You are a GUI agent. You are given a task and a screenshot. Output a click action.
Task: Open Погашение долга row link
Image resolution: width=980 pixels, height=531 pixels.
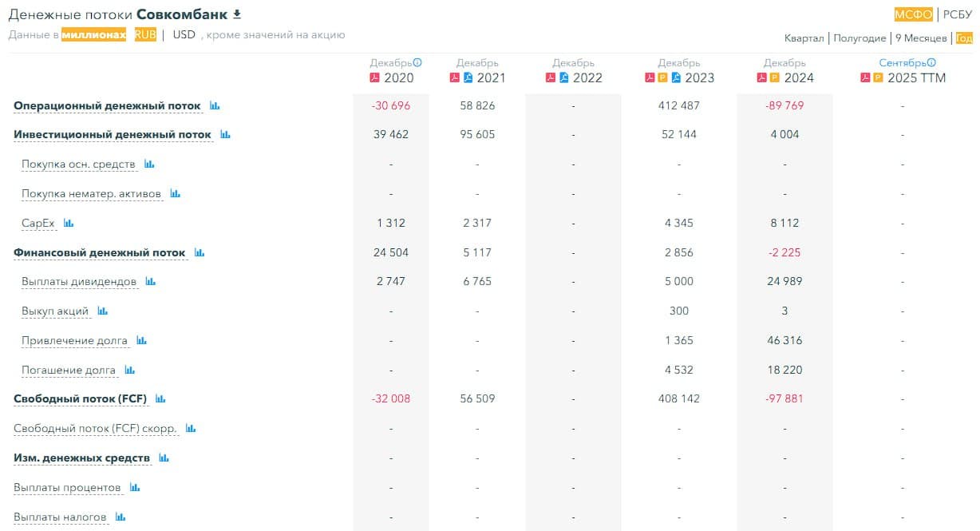[69, 371]
